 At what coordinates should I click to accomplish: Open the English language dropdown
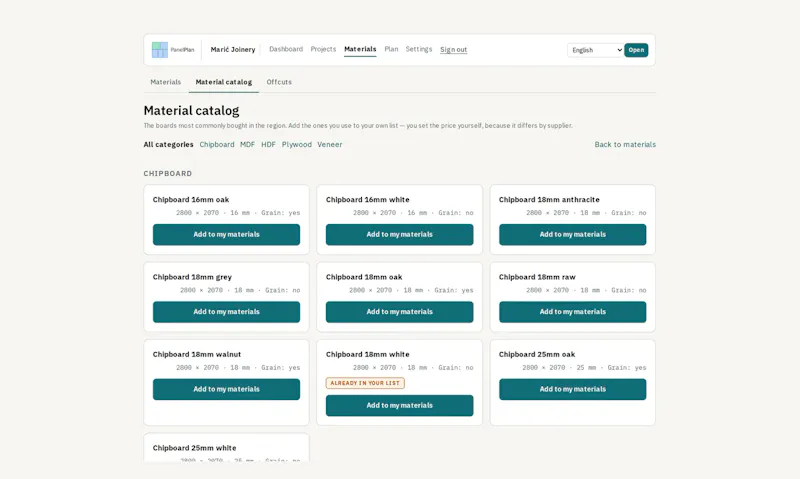coord(595,50)
